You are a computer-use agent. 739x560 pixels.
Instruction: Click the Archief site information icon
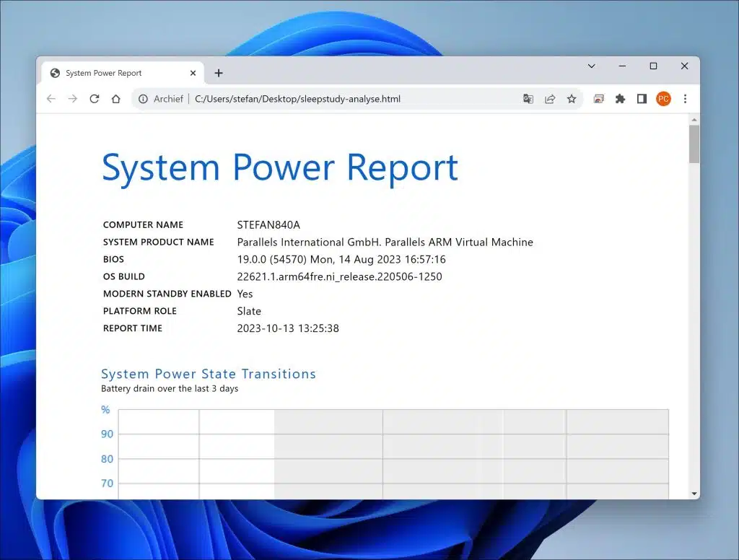point(143,99)
